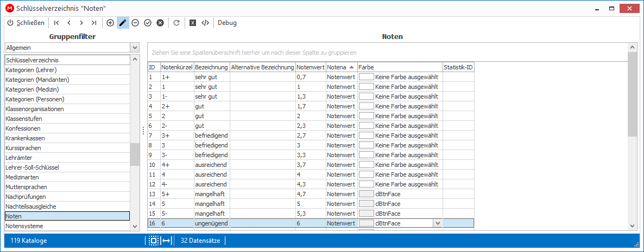The image size is (644, 252).
Task: Select Kategorien (Medizin) entry
Action: coord(67,89)
